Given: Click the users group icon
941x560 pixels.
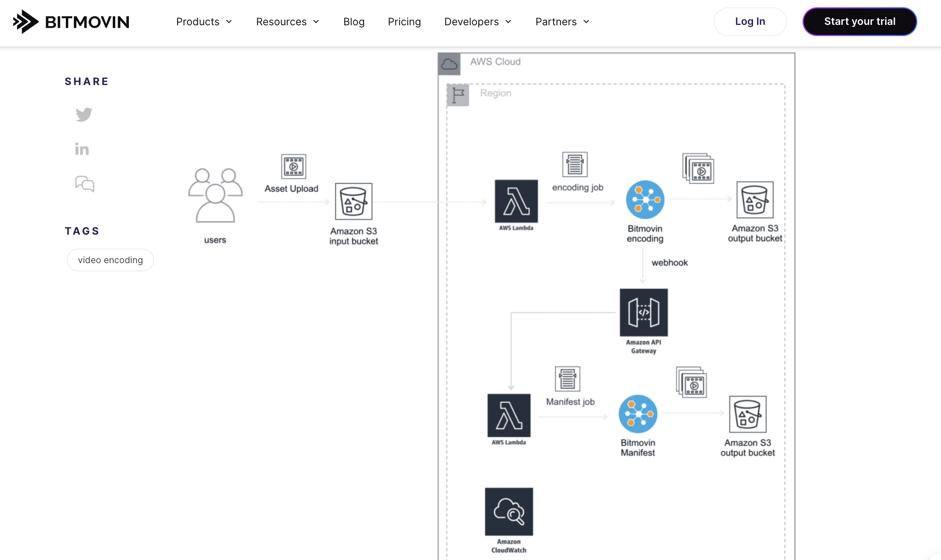Looking at the screenshot, I should 215,195.
